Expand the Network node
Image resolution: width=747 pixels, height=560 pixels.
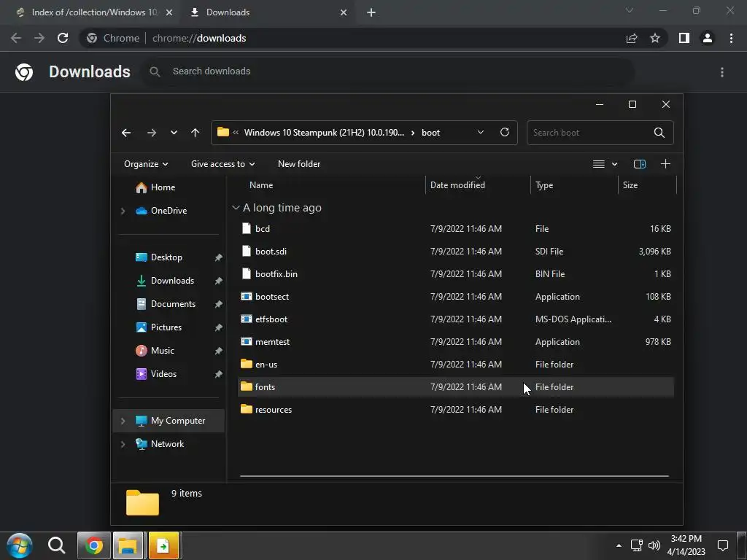tap(123, 444)
